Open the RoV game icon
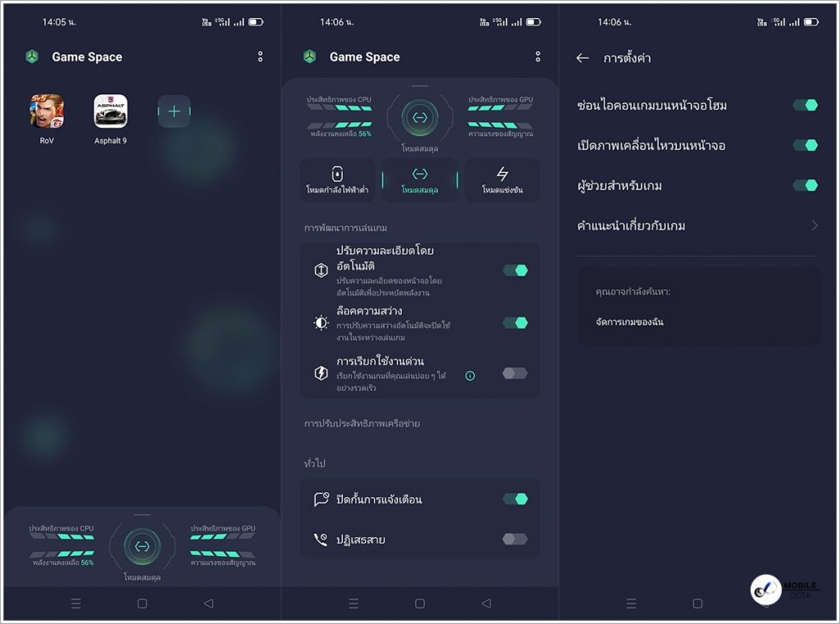 (47, 112)
